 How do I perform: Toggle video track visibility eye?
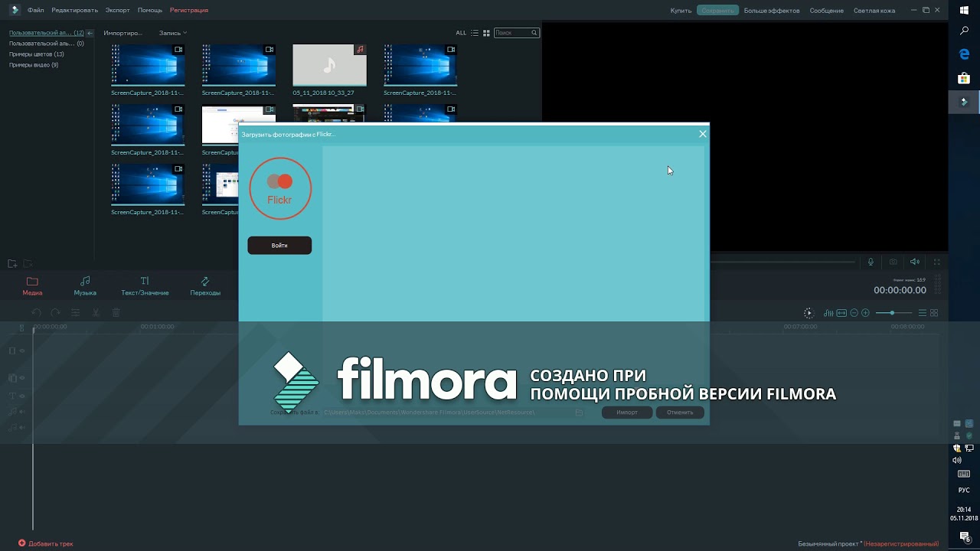pyautogui.click(x=22, y=351)
